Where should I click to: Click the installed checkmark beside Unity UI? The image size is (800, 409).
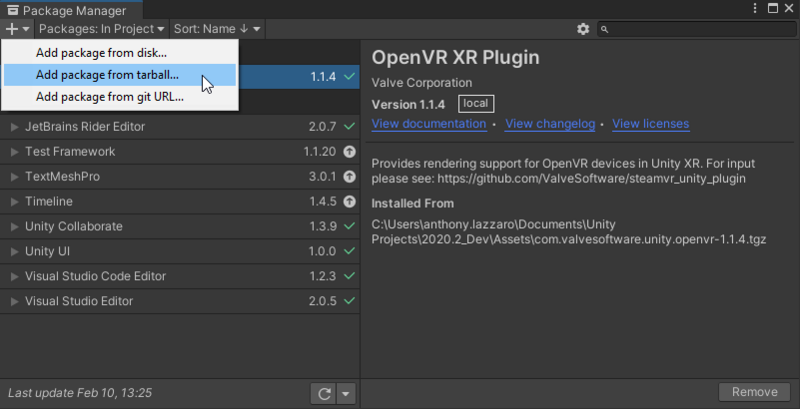pos(349,252)
